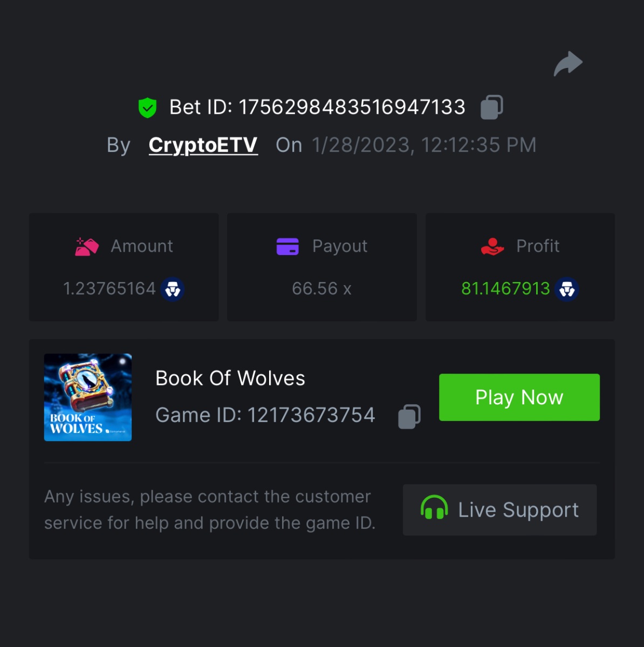The height and width of the screenshot is (647, 644).
Task: Click the coin icon beside 1.23765164
Action: [173, 290]
